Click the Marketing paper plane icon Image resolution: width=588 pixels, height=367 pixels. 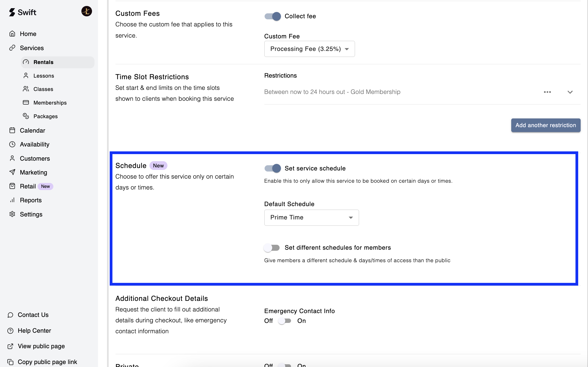(12, 172)
